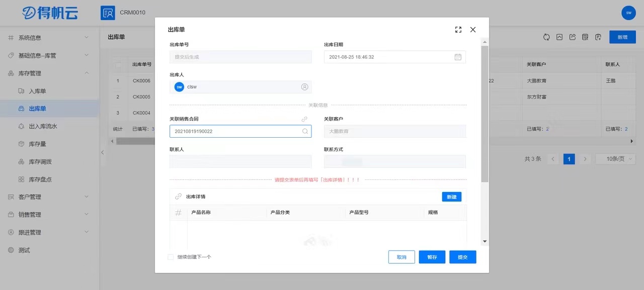
Task: Open 库存盘点 from the sidebar
Action: click(x=40, y=179)
